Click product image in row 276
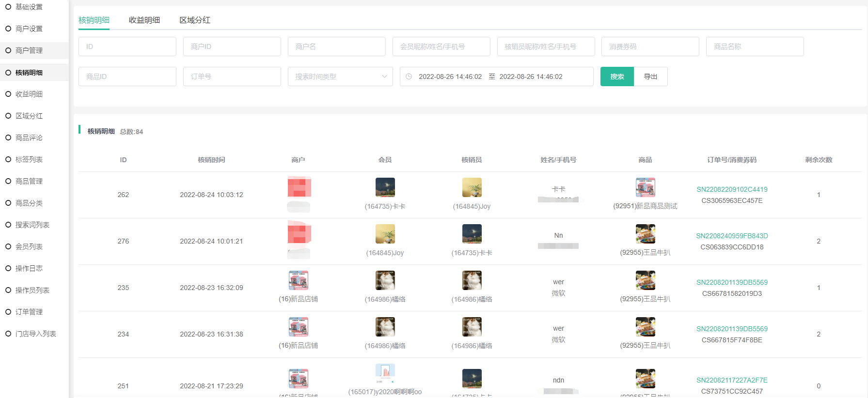Image resolution: width=868 pixels, height=398 pixels. pos(645,234)
